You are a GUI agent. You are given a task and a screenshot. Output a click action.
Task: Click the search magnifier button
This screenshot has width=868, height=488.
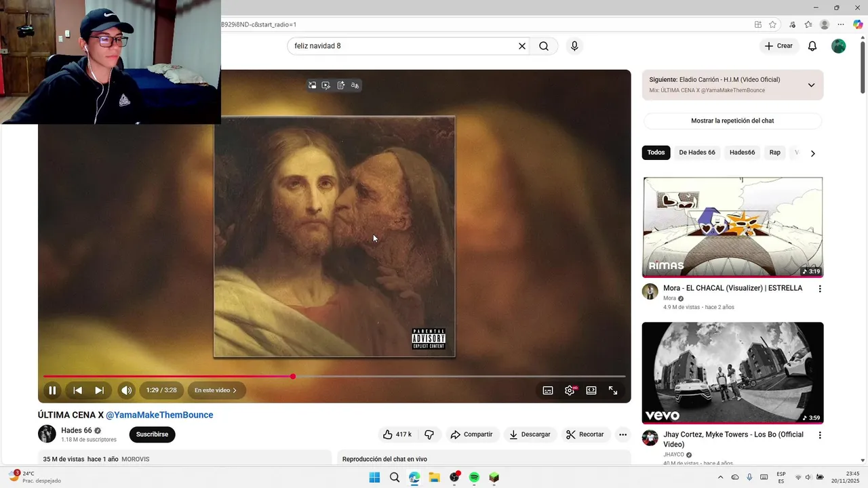pyautogui.click(x=544, y=46)
